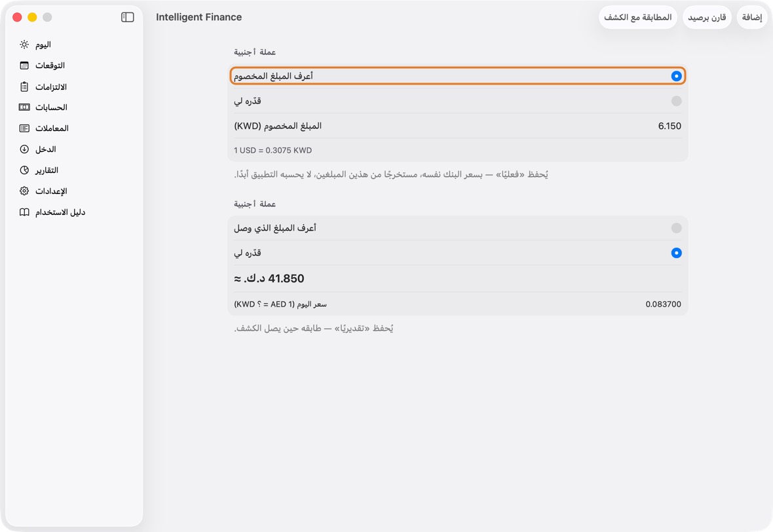Close the window with the red button

(x=17, y=17)
